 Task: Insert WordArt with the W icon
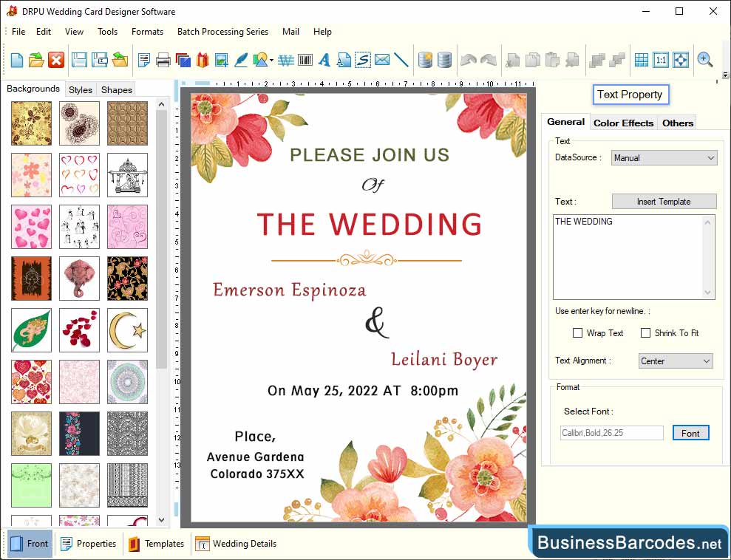[286, 60]
